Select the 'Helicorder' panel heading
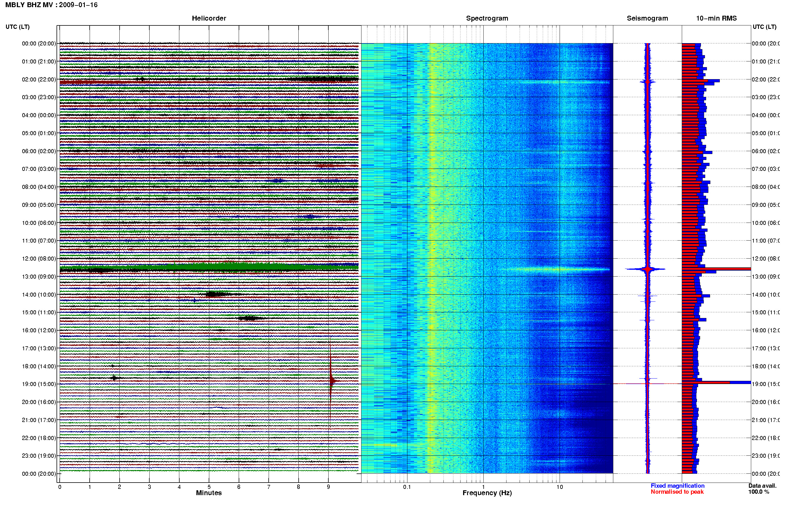 pos(209,19)
